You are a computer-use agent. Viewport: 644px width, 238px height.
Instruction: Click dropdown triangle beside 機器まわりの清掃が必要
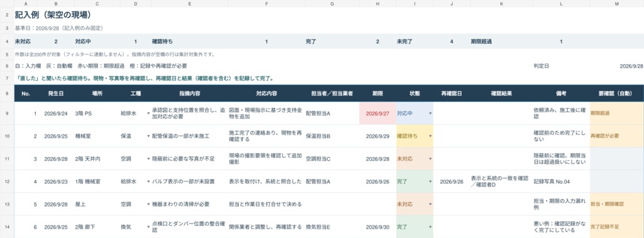(148, 204)
